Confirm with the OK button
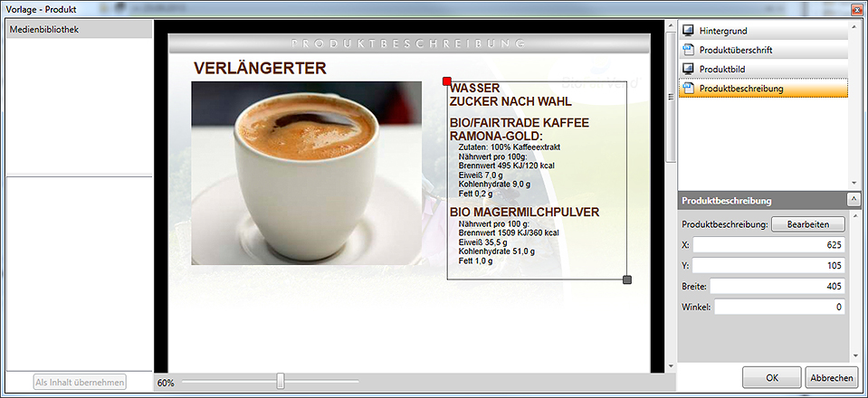The height and width of the screenshot is (398, 868). tap(771, 377)
